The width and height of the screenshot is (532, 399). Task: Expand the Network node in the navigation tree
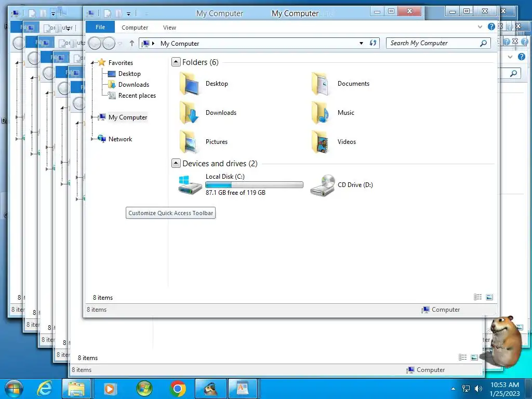[92, 139]
